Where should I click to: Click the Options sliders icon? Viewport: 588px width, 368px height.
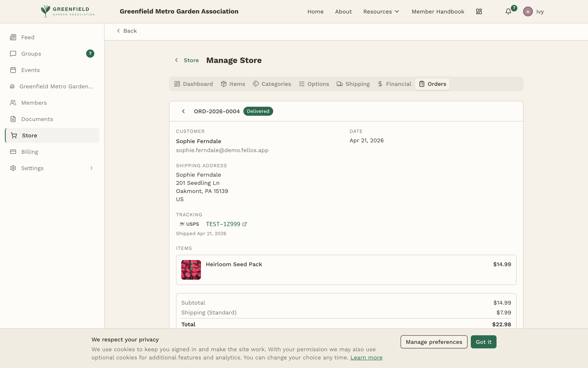tap(302, 84)
